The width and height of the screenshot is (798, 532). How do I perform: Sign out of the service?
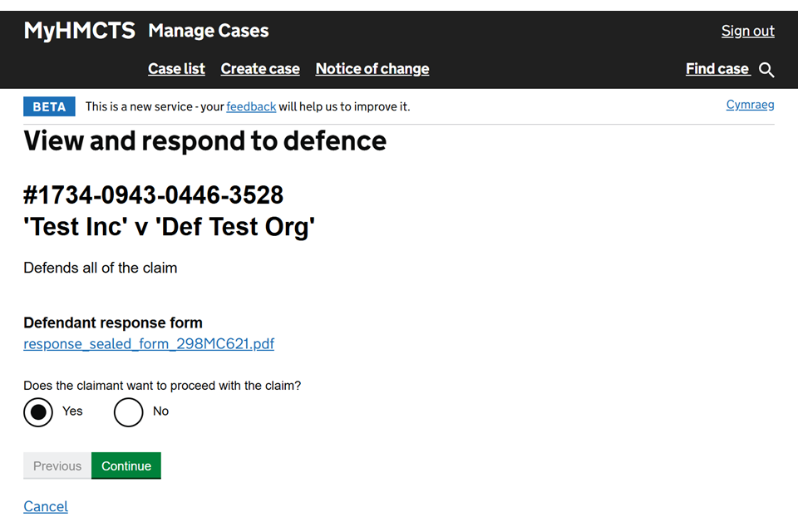pos(747,31)
